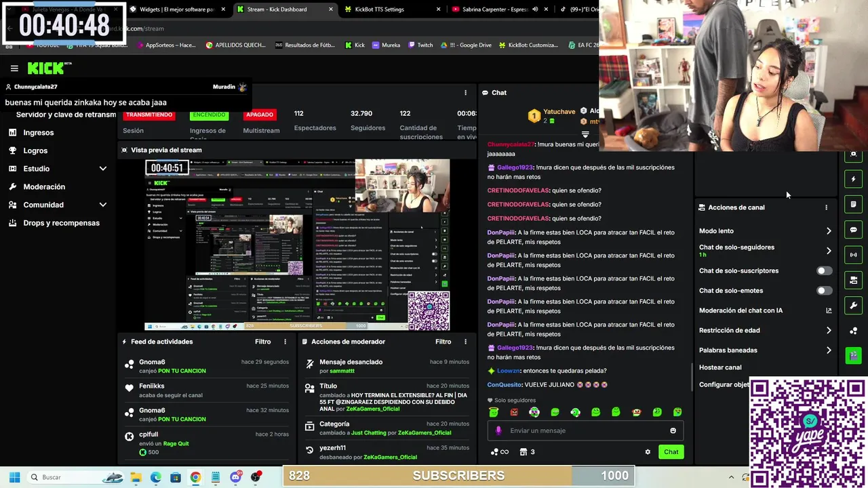The width and height of the screenshot is (868, 488).
Task: Open the emoji picker in message box
Action: (673, 430)
